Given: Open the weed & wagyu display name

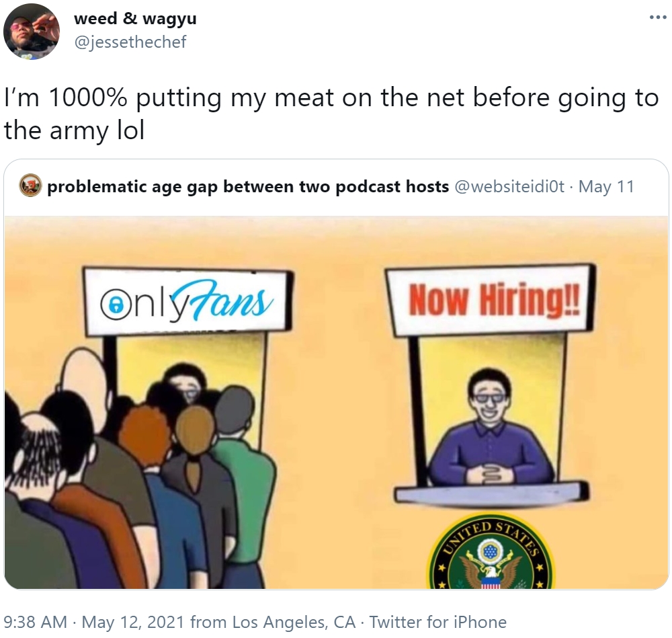Looking at the screenshot, I should coord(135,18).
